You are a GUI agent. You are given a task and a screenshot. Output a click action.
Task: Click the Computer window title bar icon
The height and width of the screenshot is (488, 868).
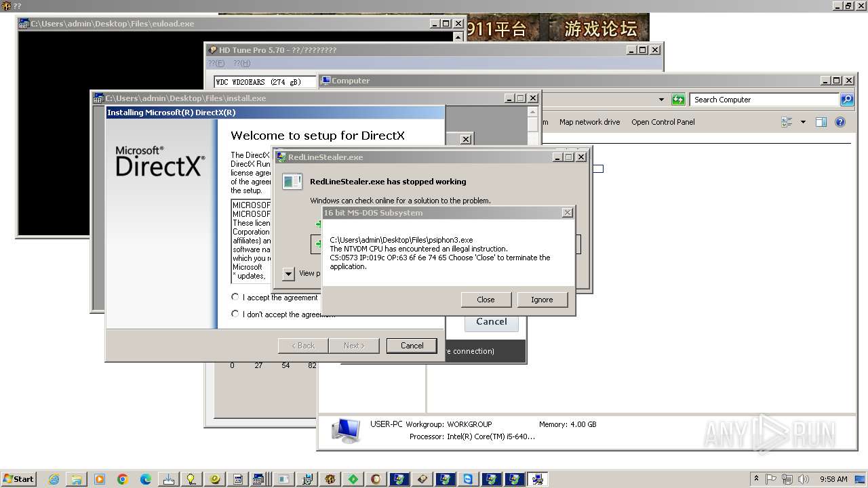click(x=325, y=81)
